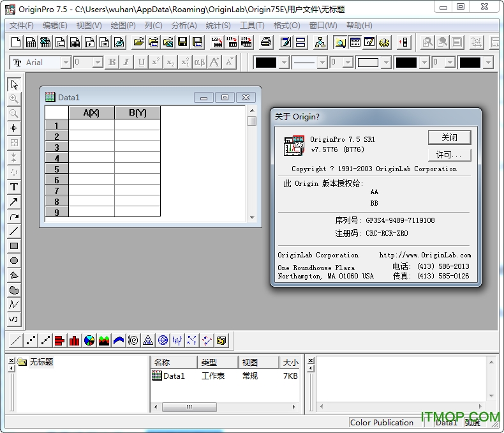Click the Increase Font size button
Viewport: 504px width, 433px height.
(214, 62)
